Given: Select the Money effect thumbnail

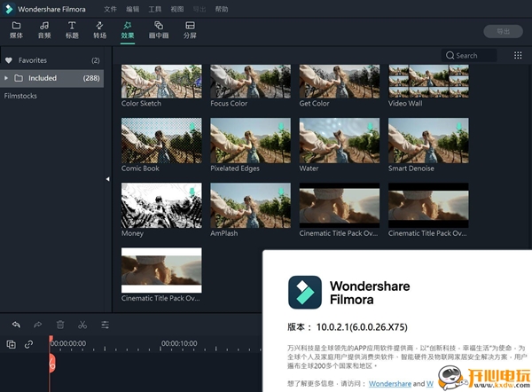Looking at the screenshot, I should [161, 206].
